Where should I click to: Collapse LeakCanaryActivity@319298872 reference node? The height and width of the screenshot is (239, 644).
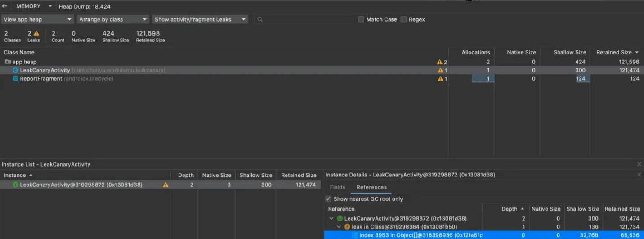332,218
